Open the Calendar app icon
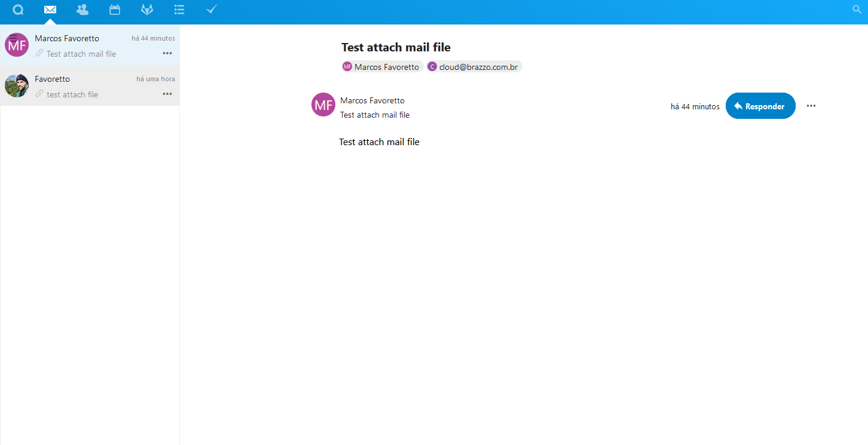The image size is (868, 445). tap(115, 10)
